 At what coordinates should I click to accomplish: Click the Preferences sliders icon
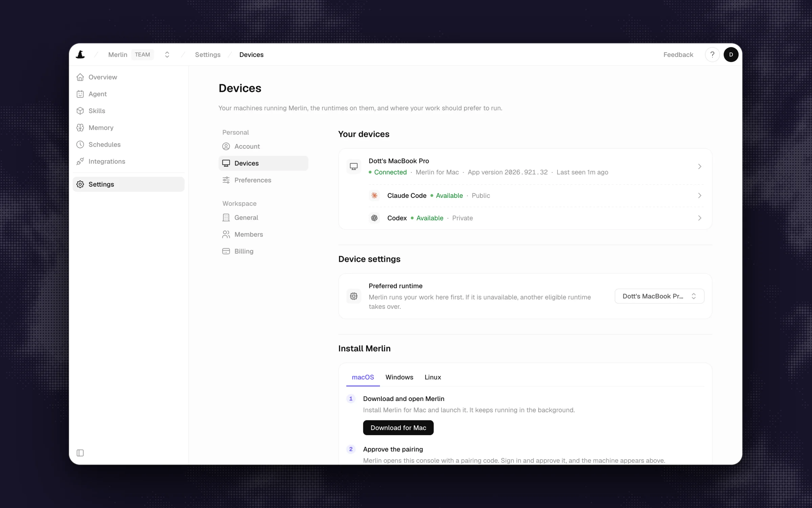pyautogui.click(x=226, y=180)
